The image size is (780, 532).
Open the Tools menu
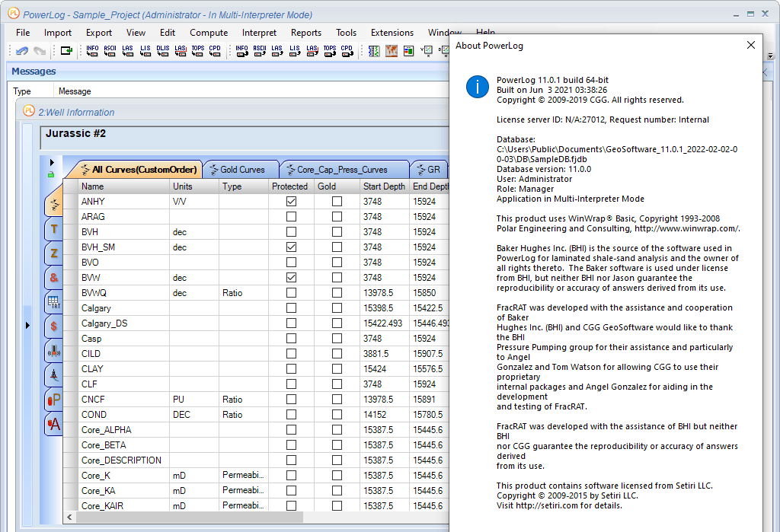coord(346,33)
